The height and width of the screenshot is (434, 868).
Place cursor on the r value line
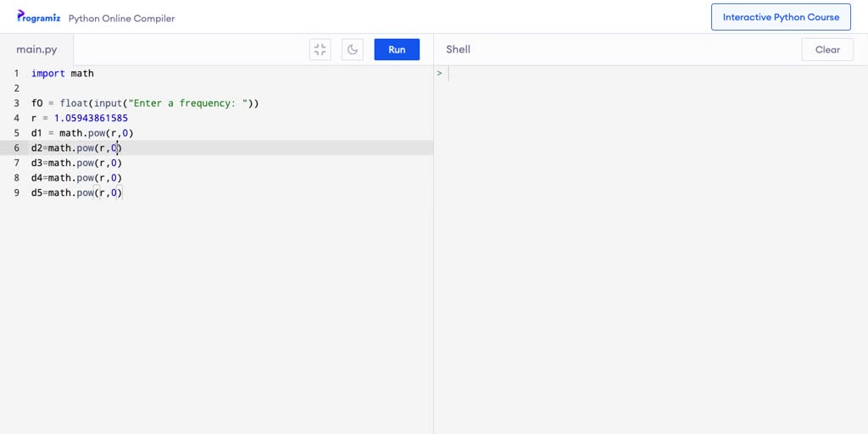pyautogui.click(x=80, y=118)
